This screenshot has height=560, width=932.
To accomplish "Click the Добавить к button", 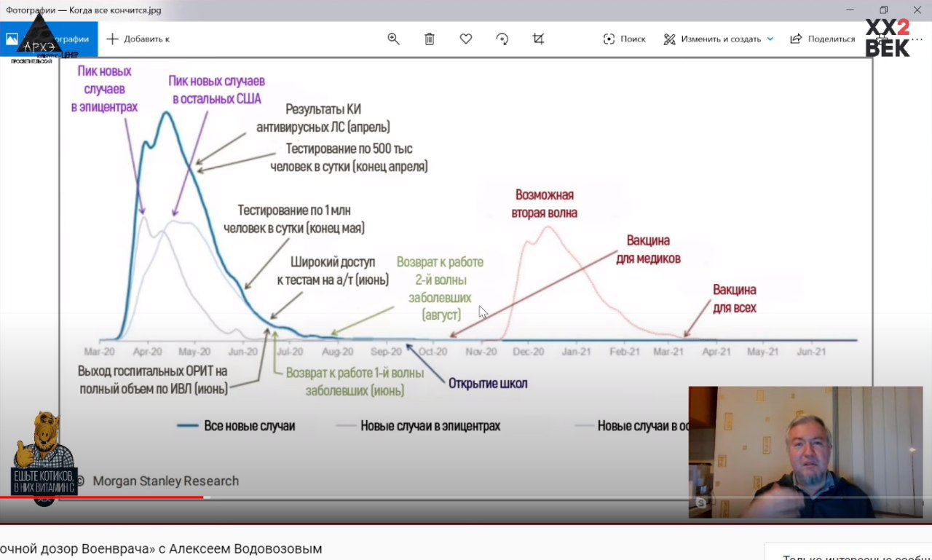I will pyautogui.click(x=138, y=39).
